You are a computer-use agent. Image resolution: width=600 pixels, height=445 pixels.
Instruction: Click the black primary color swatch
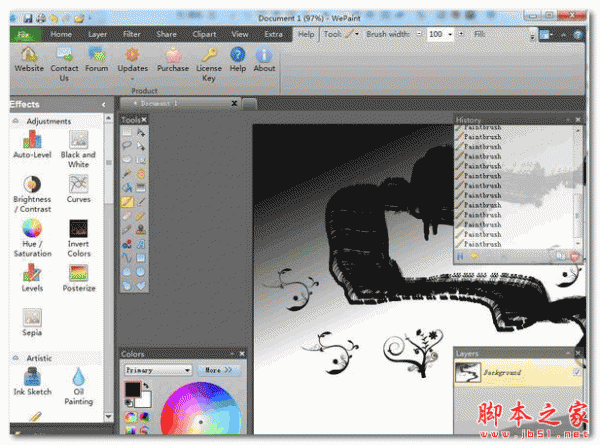132,390
